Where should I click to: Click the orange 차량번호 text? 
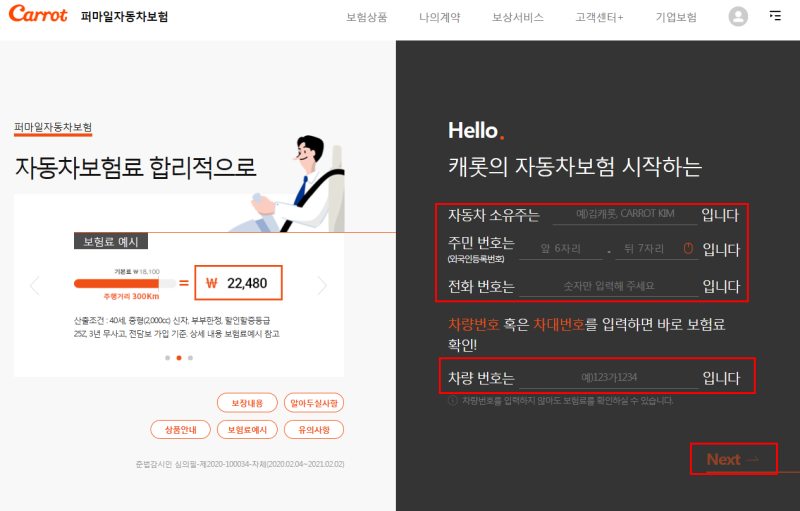point(473,324)
